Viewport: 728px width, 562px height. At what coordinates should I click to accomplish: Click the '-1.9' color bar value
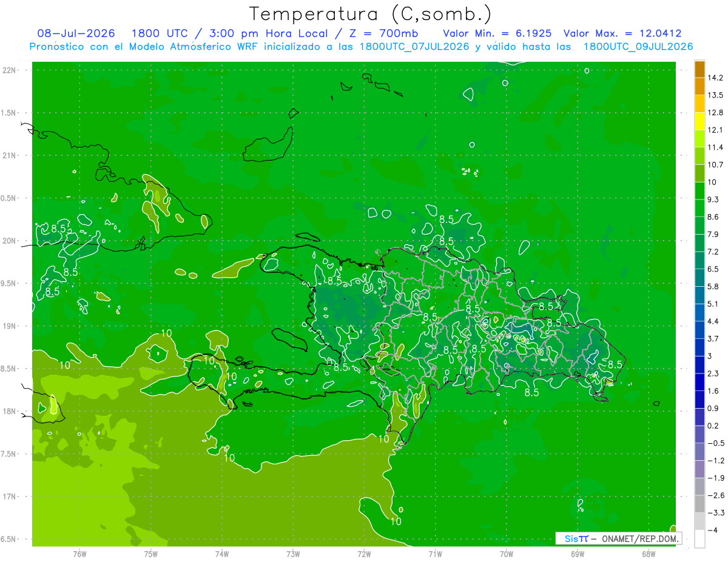pos(716,478)
